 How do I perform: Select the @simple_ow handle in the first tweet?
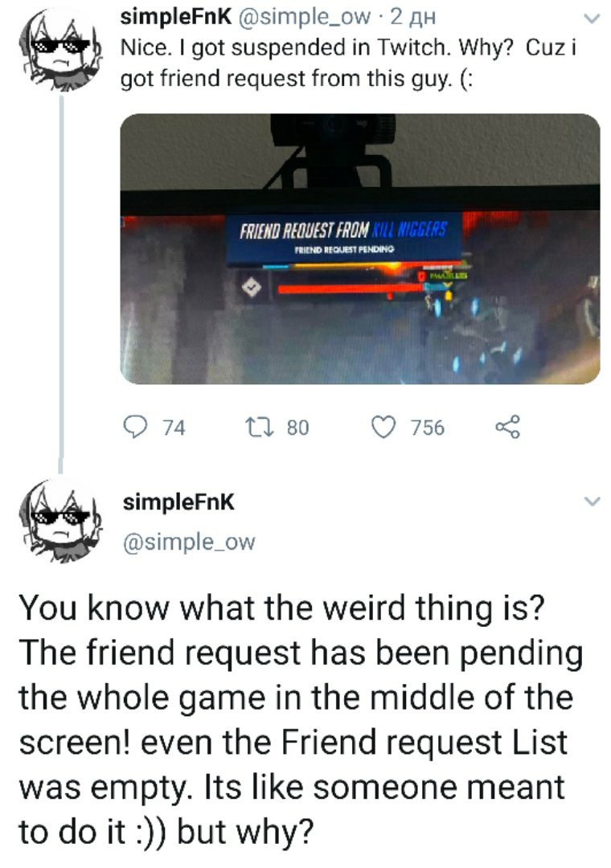(304, 18)
